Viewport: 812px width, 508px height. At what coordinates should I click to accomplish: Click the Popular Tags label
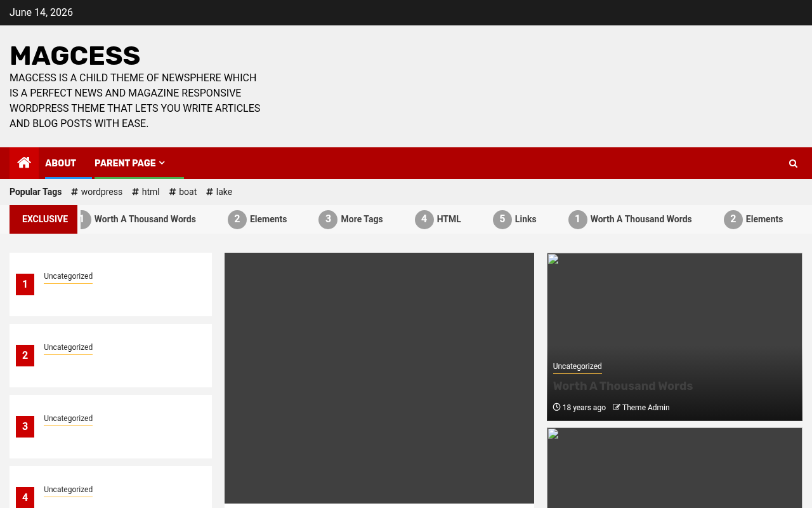[x=36, y=192]
